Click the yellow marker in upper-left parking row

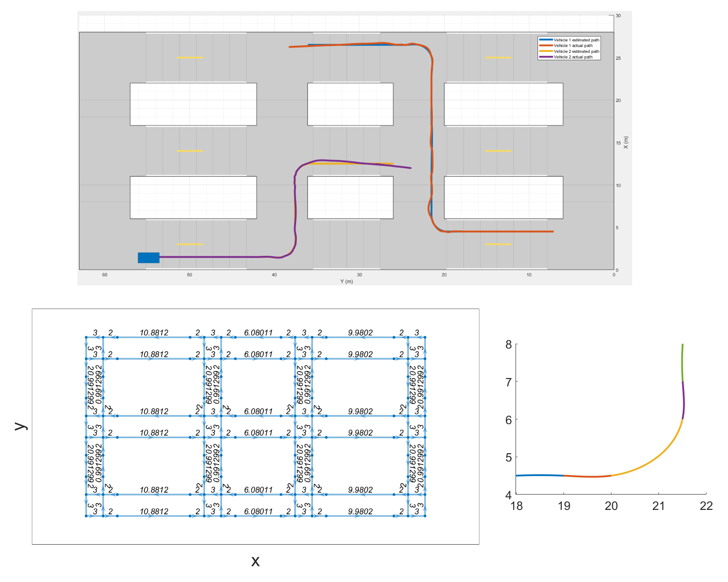coord(190,58)
